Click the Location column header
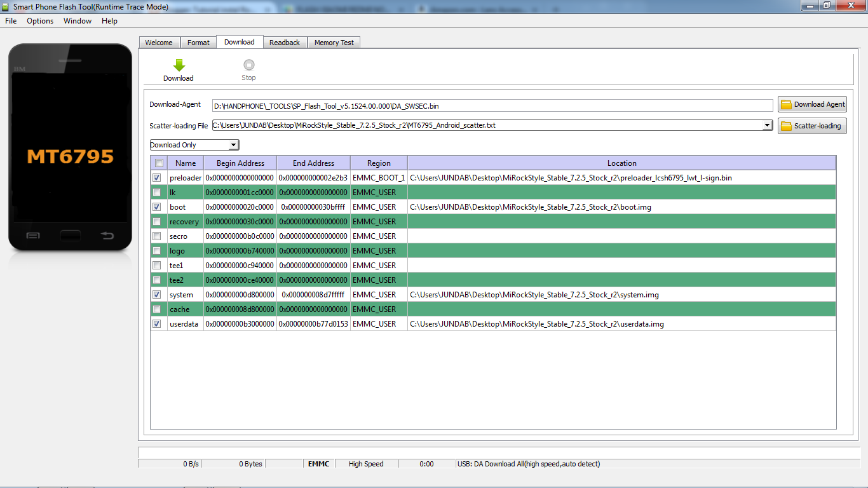868x488 pixels. click(621, 163)
